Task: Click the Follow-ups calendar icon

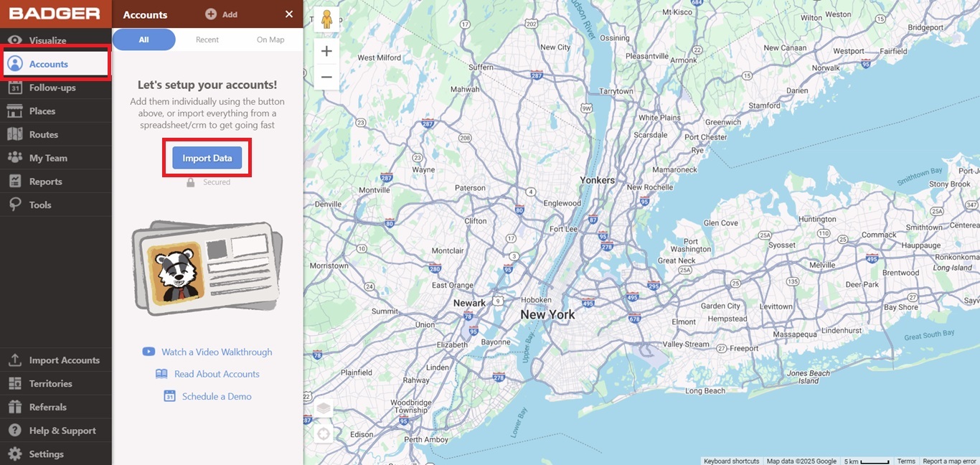Action: click(15, 88)
